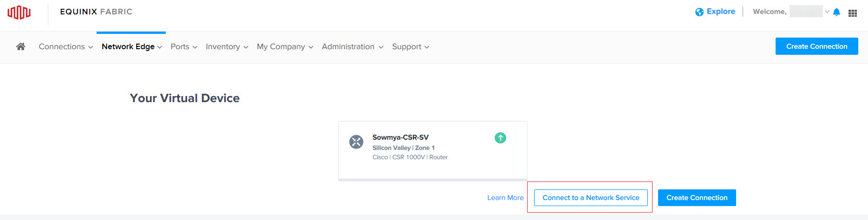Click the router device icon for Sowmya-CSR-SV
Image resolution: width=868 pixels, height=220 pixels.
356,142
